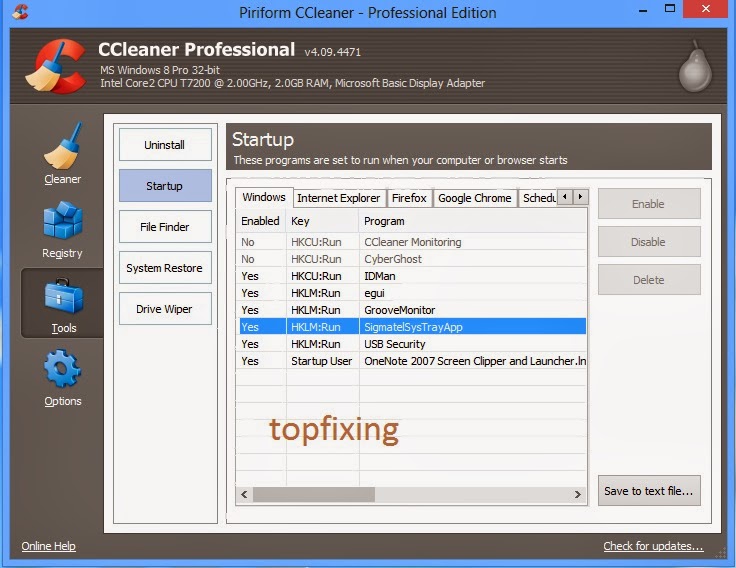Screen dimensions: 736x568
Task: Open the Registry section cubes icon
Action: [62, 220]
